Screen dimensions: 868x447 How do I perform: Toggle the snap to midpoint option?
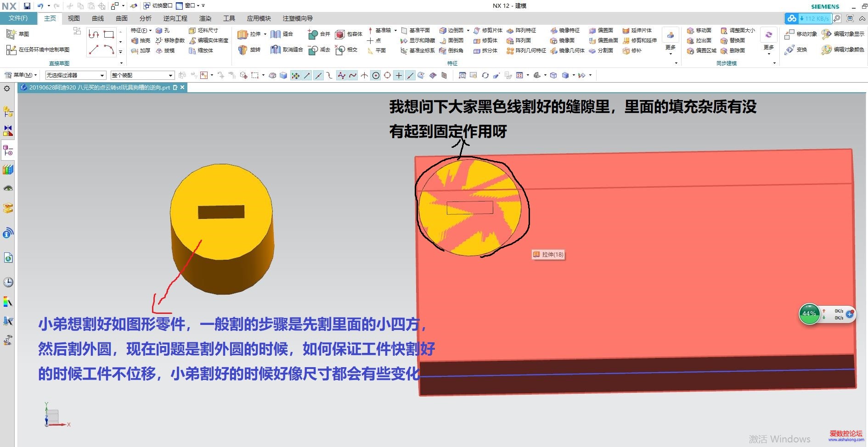pyautogui.click(x=318, y=76)
